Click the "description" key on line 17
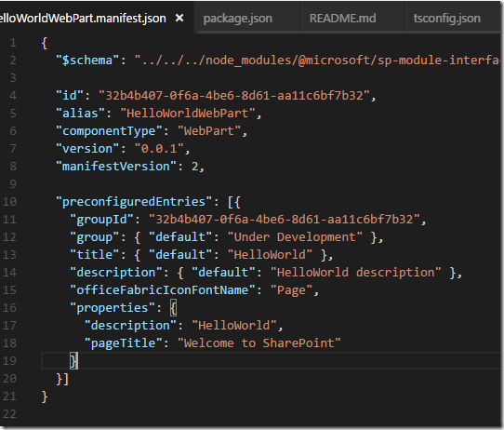Image resolution: width=504 pixels, height=430 pixels. (131, 326)
